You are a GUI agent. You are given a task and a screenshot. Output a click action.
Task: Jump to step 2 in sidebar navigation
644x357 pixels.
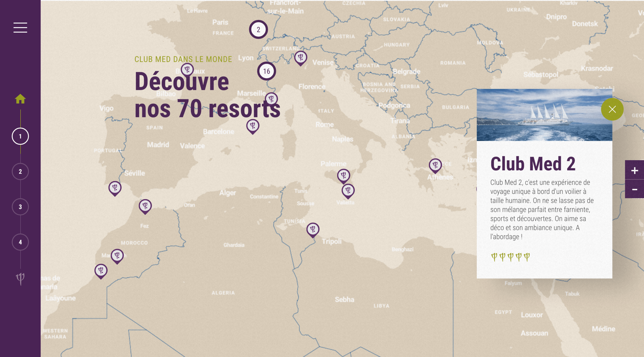[x=20, y=172]
